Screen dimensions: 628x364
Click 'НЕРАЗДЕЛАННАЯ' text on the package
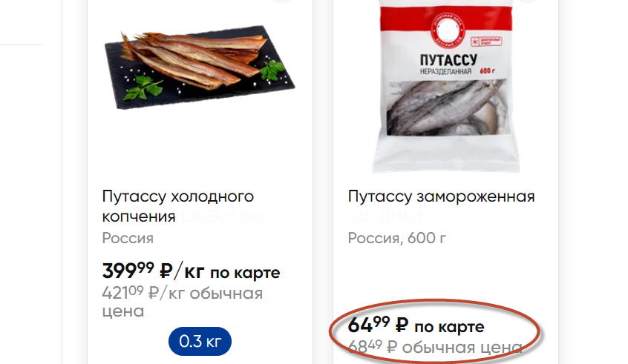coord(446,72)
